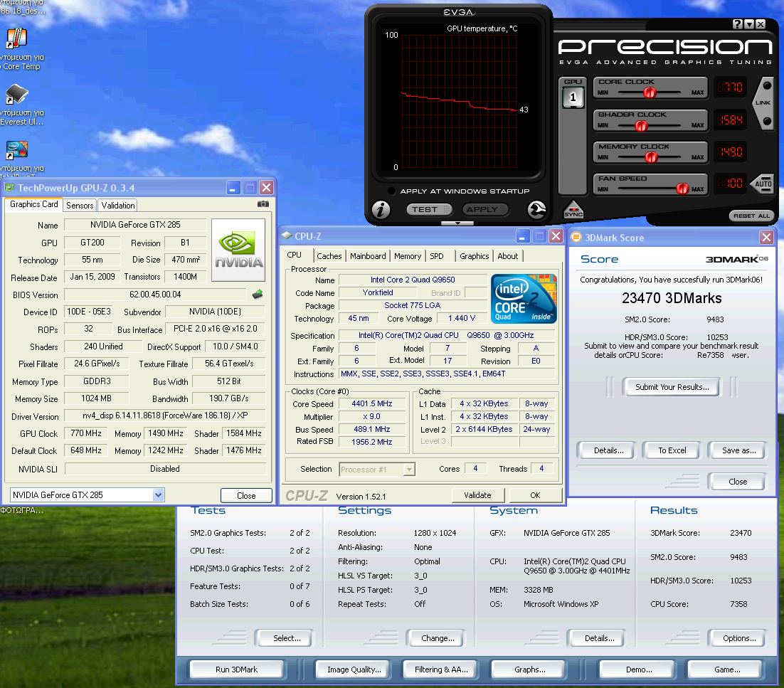Click the Precision X close icon
784x688 pixels.
[761, 24]
